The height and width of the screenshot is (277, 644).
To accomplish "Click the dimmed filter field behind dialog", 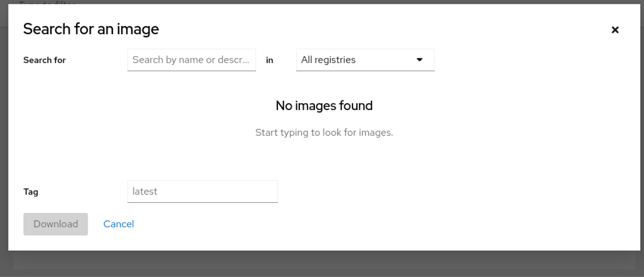I will coord(75,2).
